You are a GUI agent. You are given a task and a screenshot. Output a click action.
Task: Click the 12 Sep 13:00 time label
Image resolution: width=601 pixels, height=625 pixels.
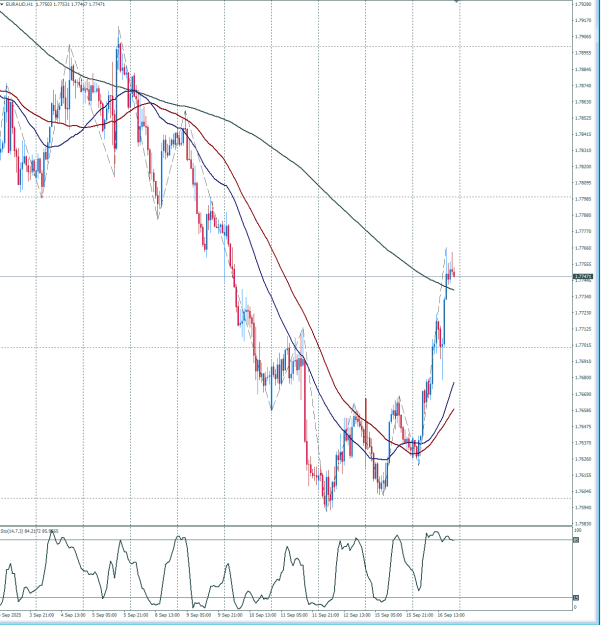click(357, 615)
